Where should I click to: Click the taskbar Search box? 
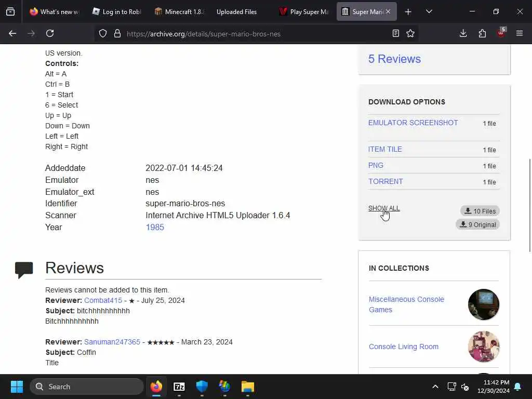click(87, 387)
